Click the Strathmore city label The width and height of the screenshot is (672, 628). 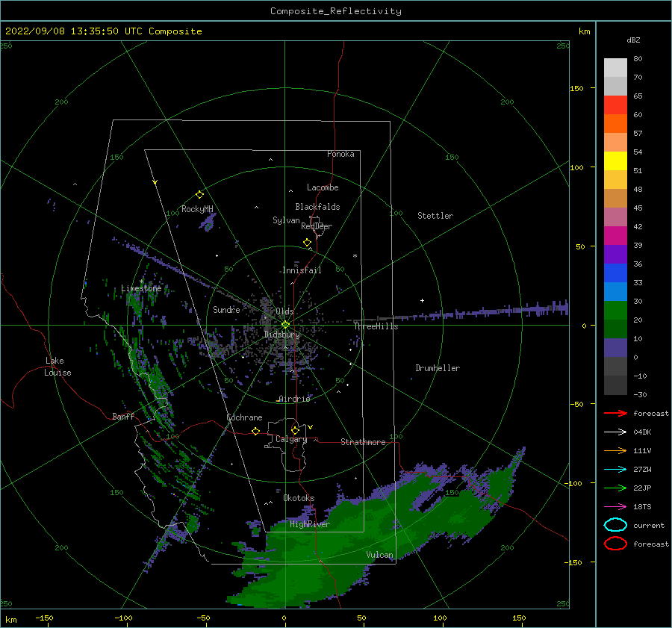click(363, 442)
